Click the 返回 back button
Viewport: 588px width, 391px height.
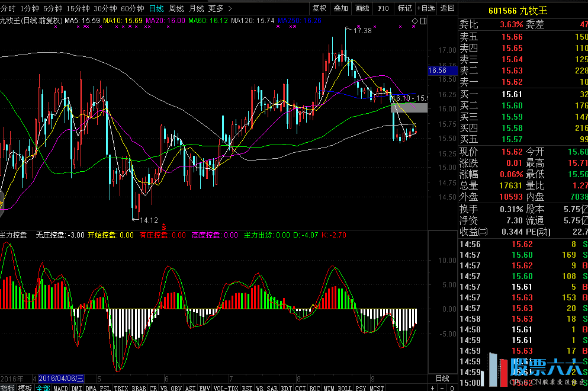pyautogui.click(x=447, y=8)
